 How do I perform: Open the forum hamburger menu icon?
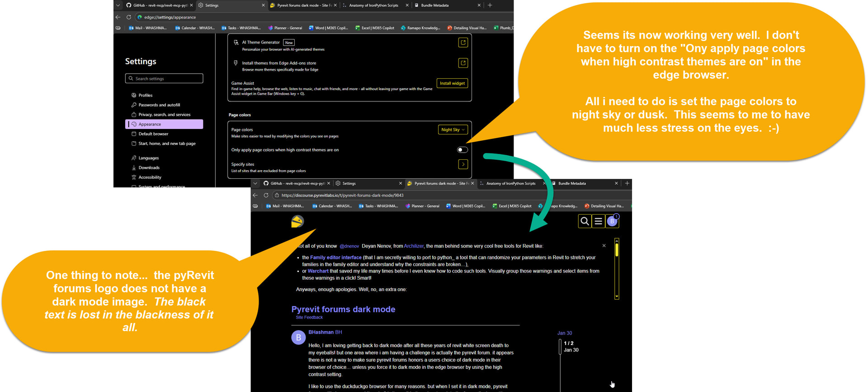[x=598, y=221]
